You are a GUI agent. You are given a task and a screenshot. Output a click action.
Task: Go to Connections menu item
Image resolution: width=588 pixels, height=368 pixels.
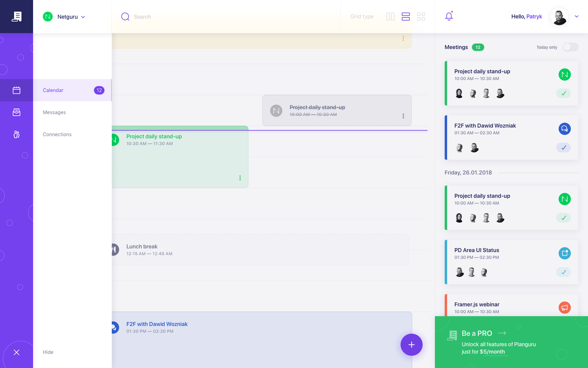click(57, 134)
